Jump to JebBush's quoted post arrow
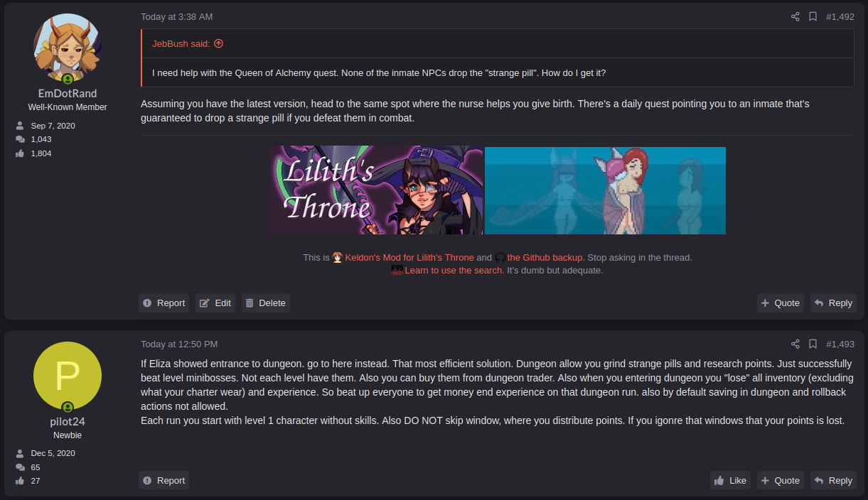This screenshot has width=868, height=500. point(218,43)
